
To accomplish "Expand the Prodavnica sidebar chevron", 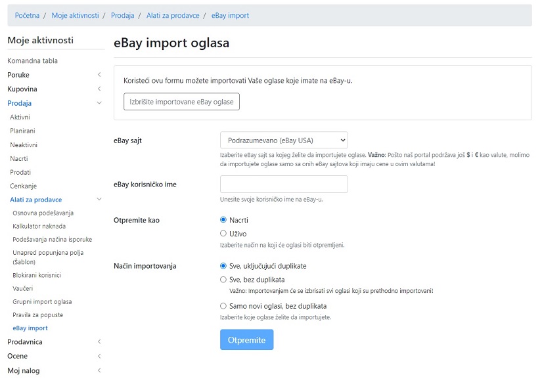I will tap(99, 341).
